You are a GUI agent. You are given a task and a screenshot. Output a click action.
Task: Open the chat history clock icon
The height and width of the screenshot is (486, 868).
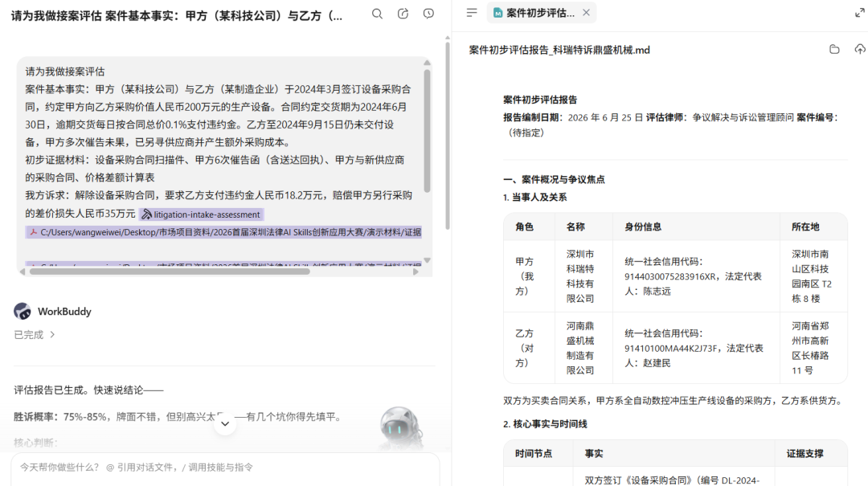click(428, 14)
